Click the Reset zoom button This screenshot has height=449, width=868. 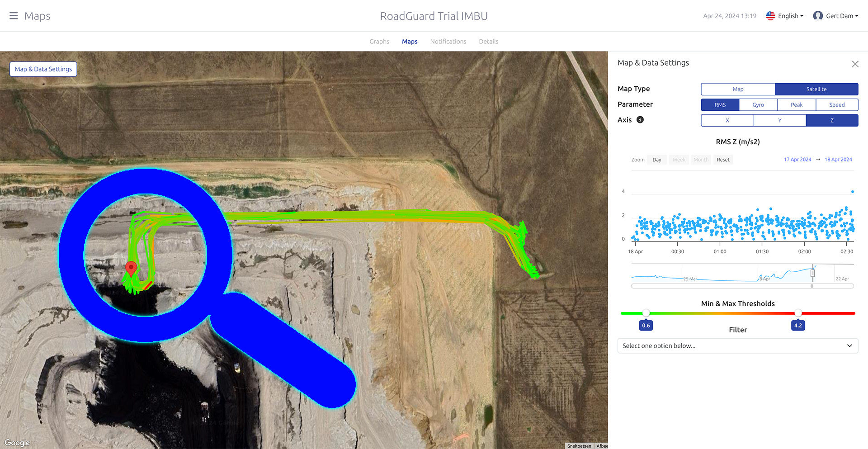pyautogui.click(x=723, y=160)
